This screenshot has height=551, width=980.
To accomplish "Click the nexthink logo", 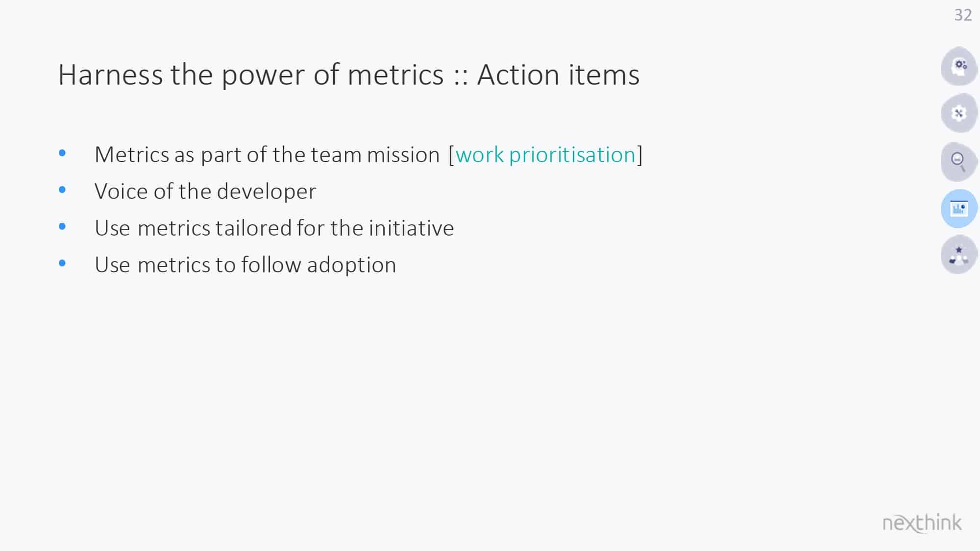I will (x=922, y=523).
